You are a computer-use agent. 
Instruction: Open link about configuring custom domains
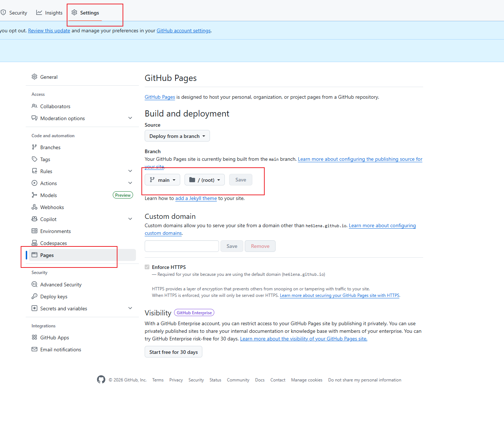(x=382, y=226)
